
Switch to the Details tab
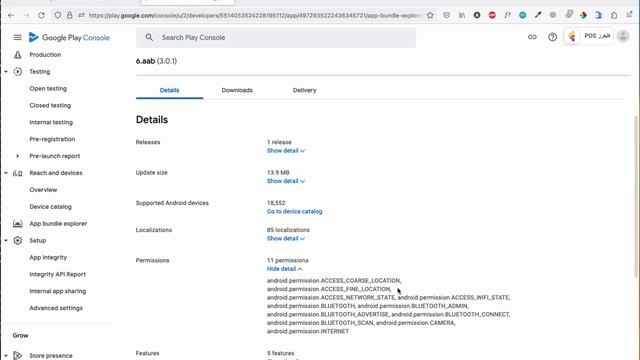click(169, 90)
